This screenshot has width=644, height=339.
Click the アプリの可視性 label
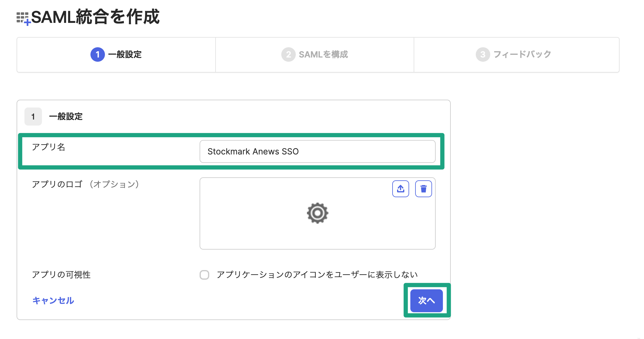[61, 275]
